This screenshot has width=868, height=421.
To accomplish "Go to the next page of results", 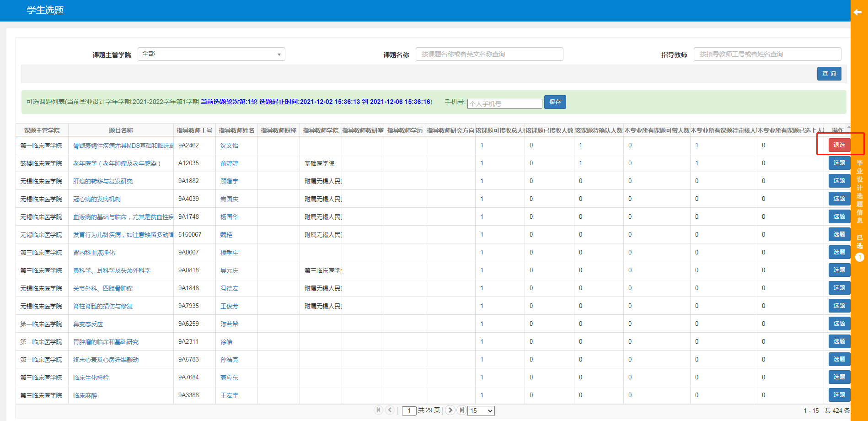I will pyautogui.click(x=450, y=410).
